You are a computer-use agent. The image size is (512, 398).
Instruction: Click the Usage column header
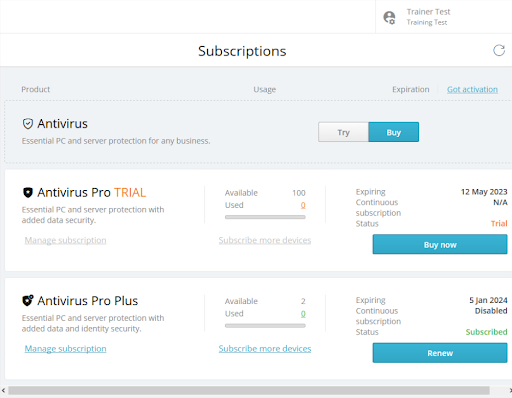pos(265,89)
